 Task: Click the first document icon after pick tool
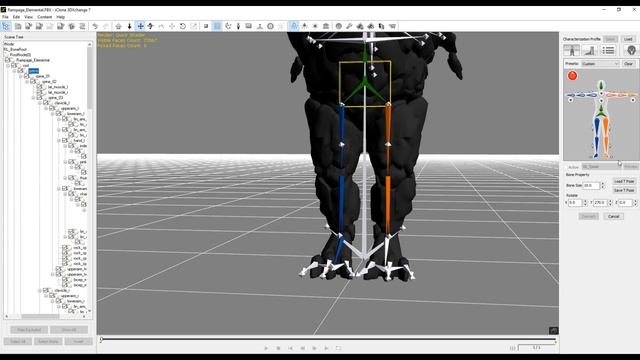click(18, 26)
